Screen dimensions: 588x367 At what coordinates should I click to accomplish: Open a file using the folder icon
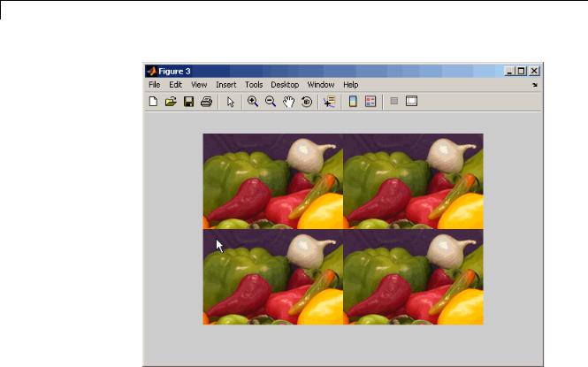pos(171,101)
